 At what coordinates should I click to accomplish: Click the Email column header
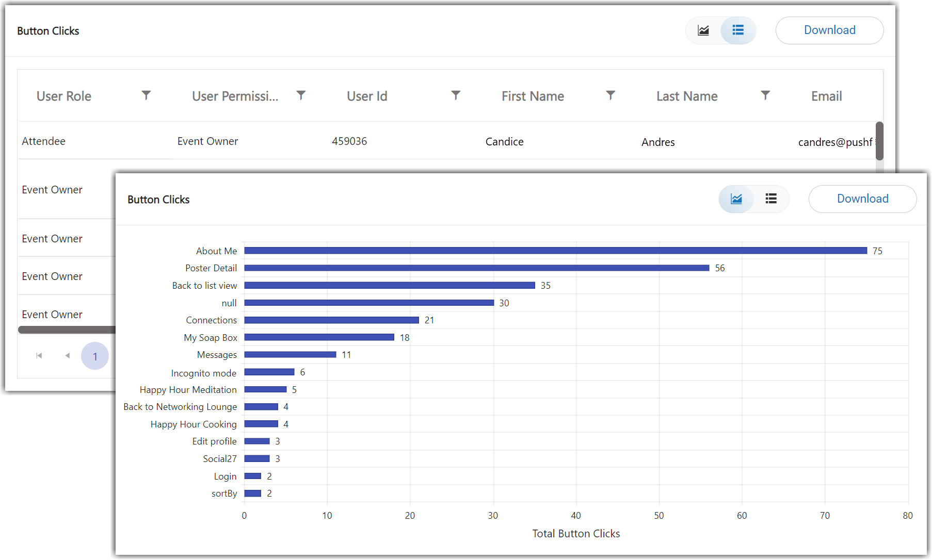826,96
